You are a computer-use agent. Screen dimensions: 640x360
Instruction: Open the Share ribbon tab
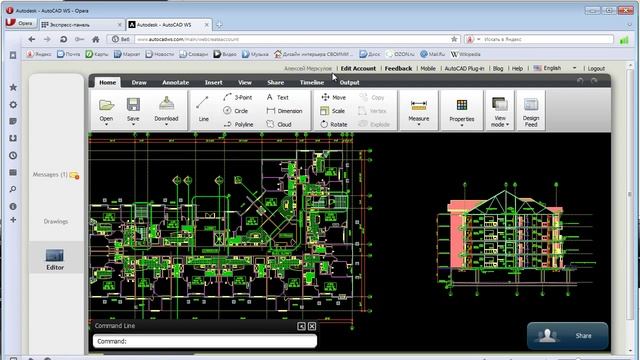(276, 82)
